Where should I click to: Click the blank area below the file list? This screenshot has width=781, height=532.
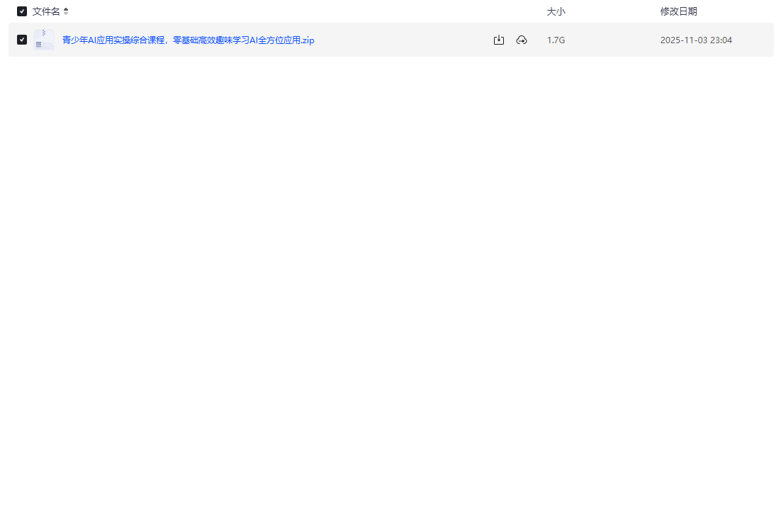(x=390, y=283)
